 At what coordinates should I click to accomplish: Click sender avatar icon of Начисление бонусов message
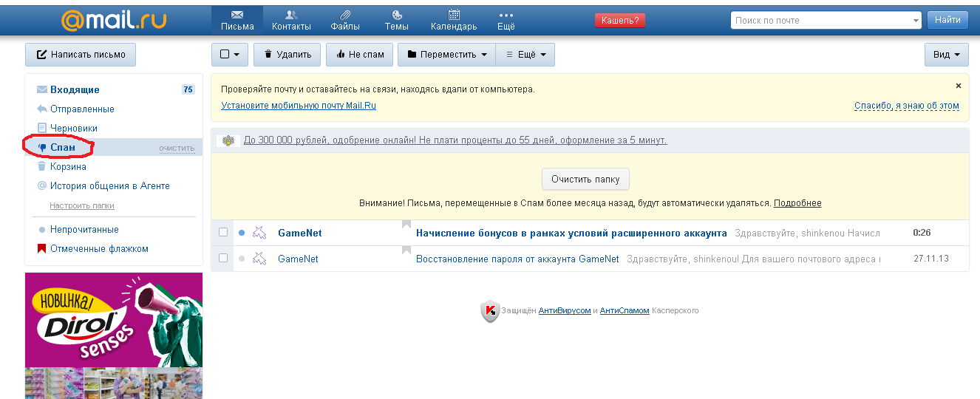[259, 233]
